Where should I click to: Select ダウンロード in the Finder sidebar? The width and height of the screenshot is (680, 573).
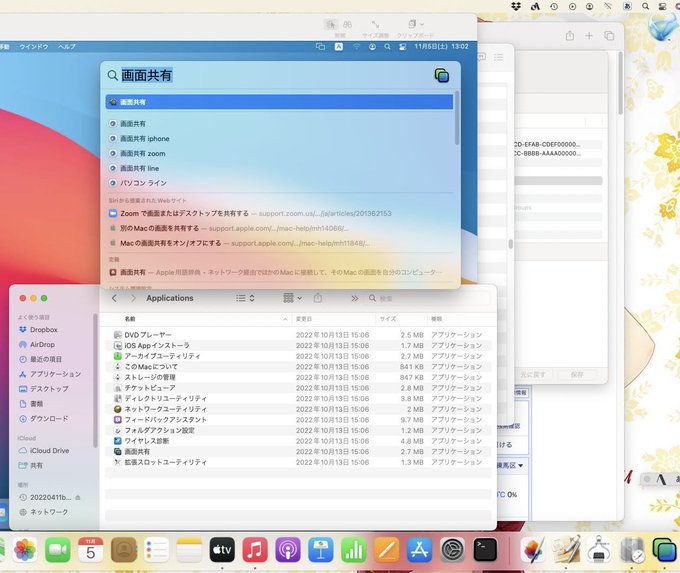point(44,419)
